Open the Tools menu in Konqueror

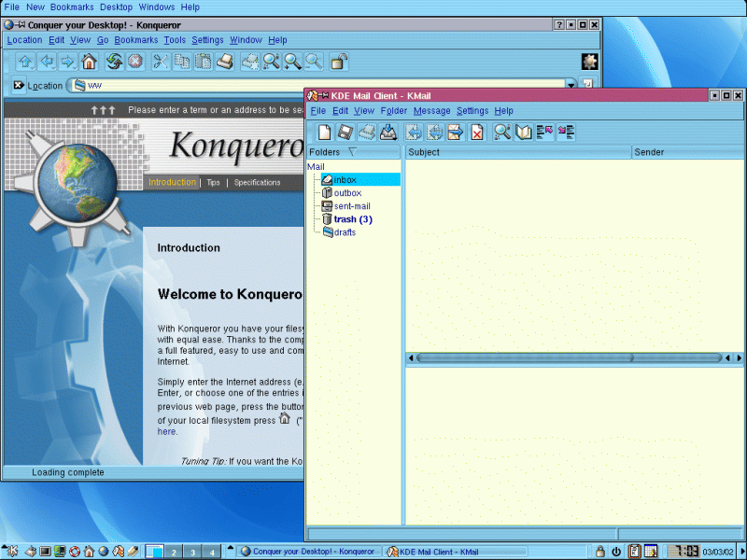tap(175, 40)
